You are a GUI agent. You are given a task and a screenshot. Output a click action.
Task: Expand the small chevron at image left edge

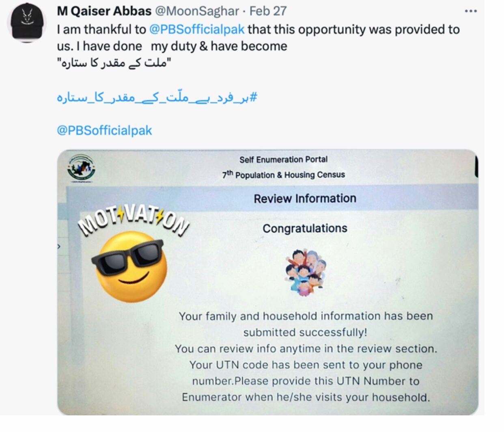pos(59,246)
